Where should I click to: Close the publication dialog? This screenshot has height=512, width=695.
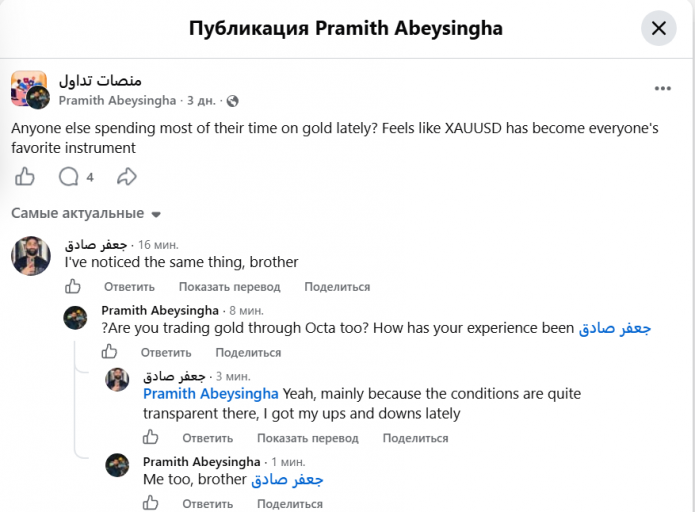click(659, 28)
